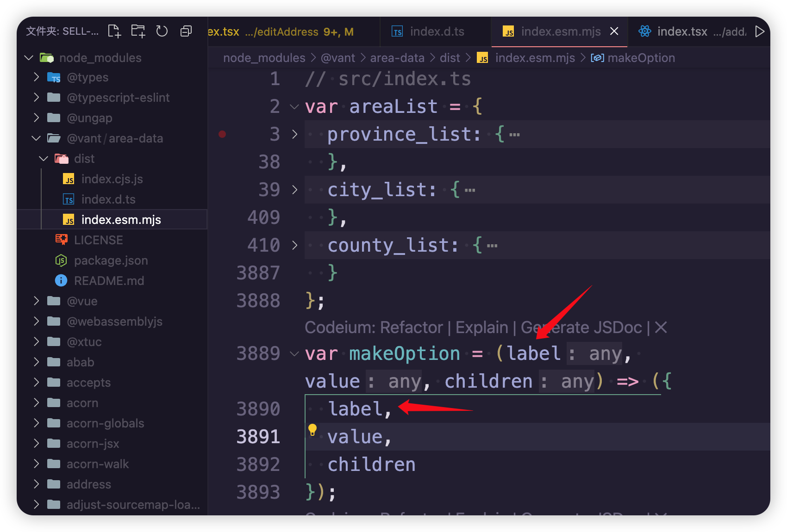
Task: Click Codeium Refactor code lens
Action: pos(412,328)
